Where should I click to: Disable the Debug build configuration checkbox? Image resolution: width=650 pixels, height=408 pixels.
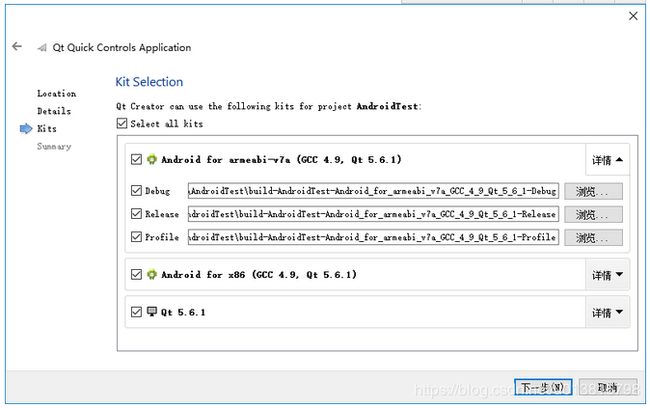click(136, 191)
